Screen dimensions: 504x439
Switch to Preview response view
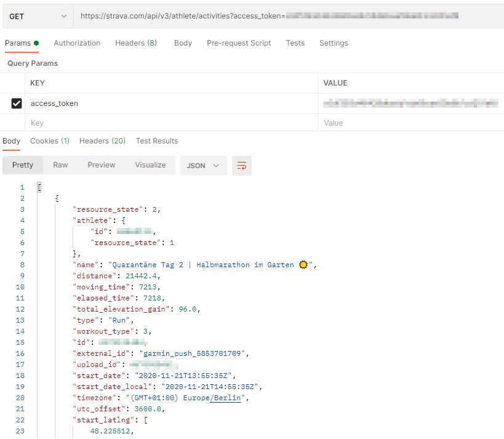coord(102,165)
